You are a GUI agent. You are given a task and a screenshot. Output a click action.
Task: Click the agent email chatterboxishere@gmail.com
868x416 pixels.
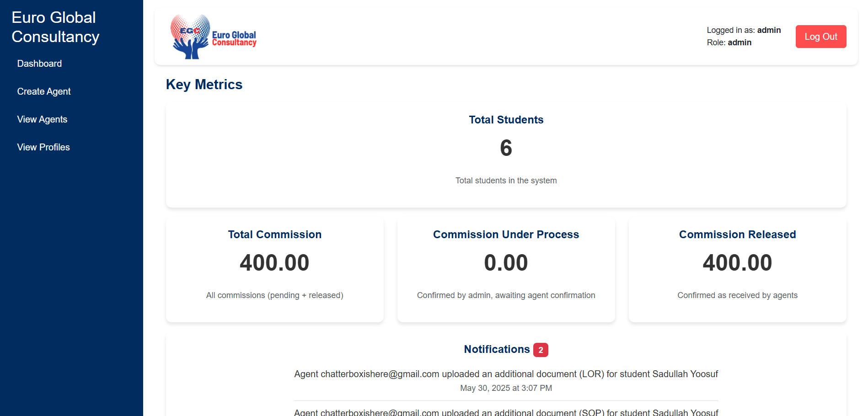click(x=379, y=374)
